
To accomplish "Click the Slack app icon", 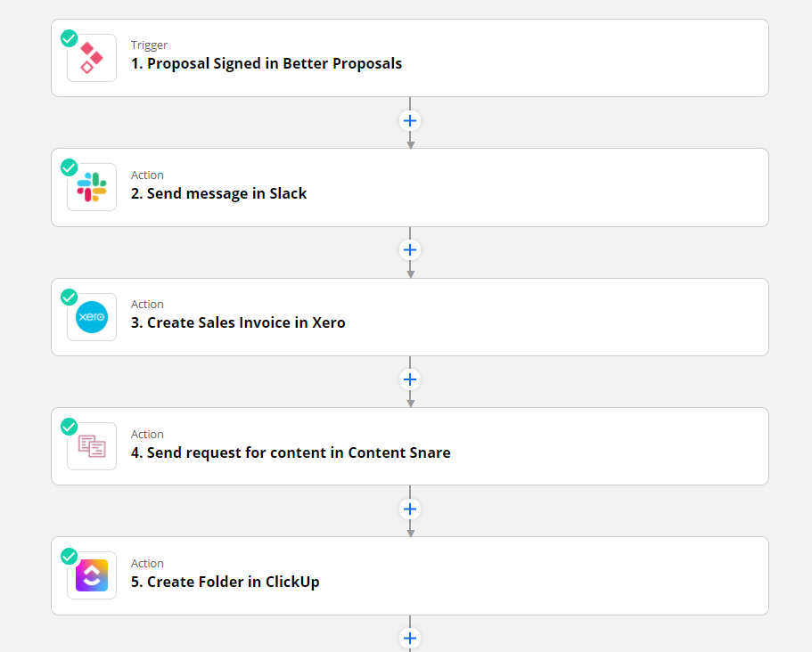I will (92, 187).
